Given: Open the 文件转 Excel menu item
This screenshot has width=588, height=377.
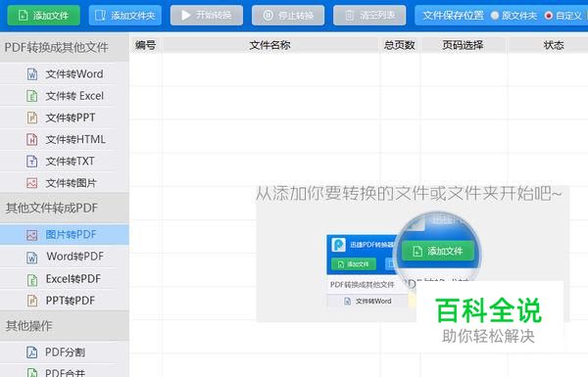Looking at the screenshot, I should coord(65,96).
